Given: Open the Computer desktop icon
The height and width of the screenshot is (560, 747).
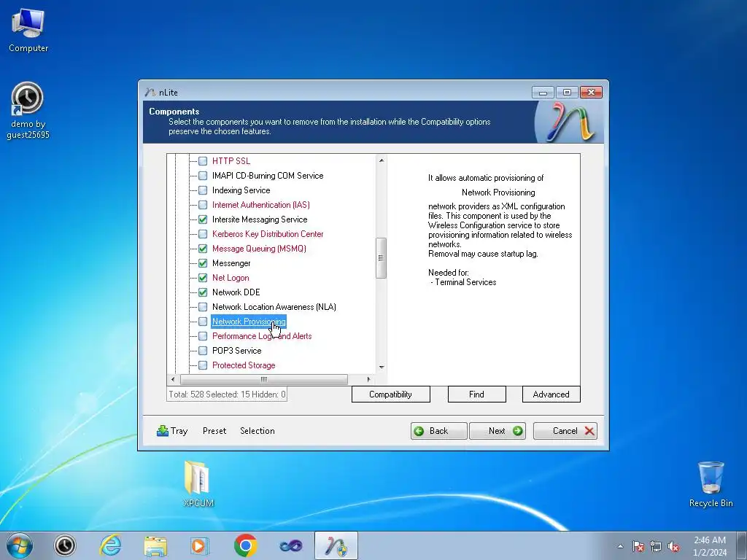Looking at the screenshot, I should (28, 31).
